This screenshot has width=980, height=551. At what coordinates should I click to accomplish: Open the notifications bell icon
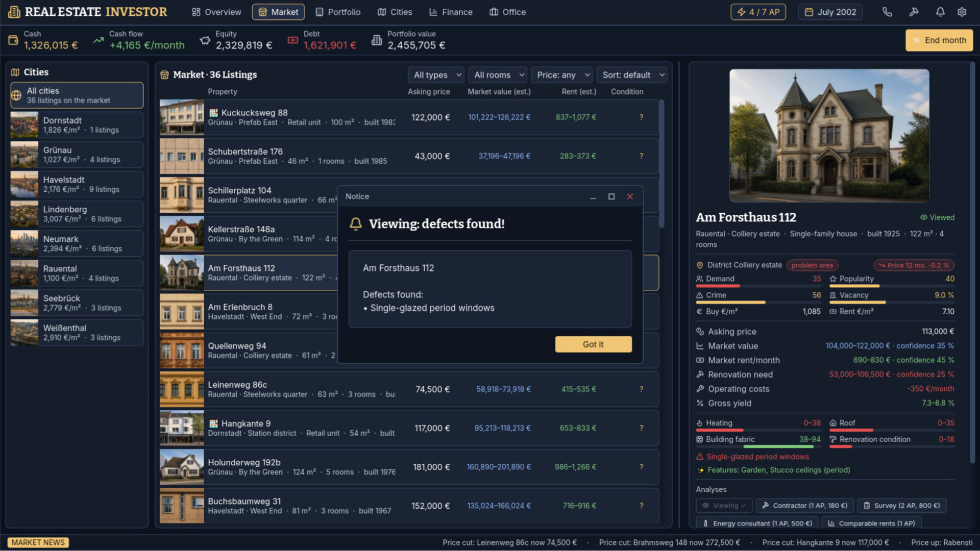[940, 12]
